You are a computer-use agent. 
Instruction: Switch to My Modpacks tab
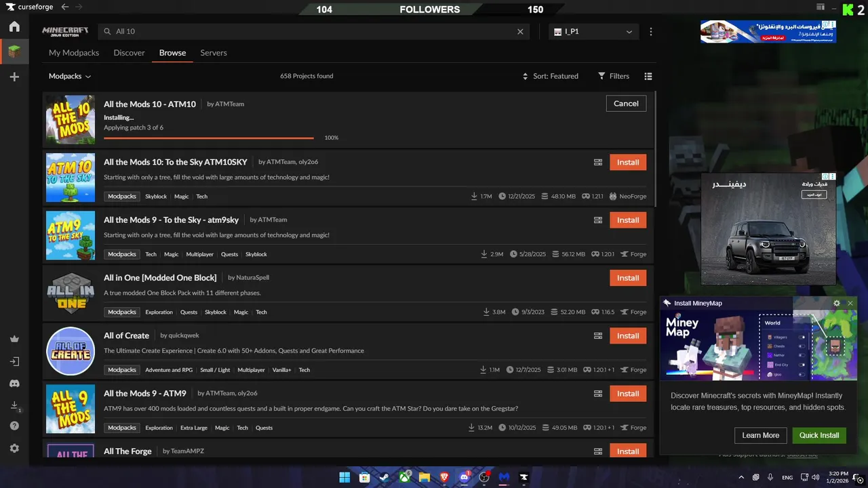click(x=74, y=53)
